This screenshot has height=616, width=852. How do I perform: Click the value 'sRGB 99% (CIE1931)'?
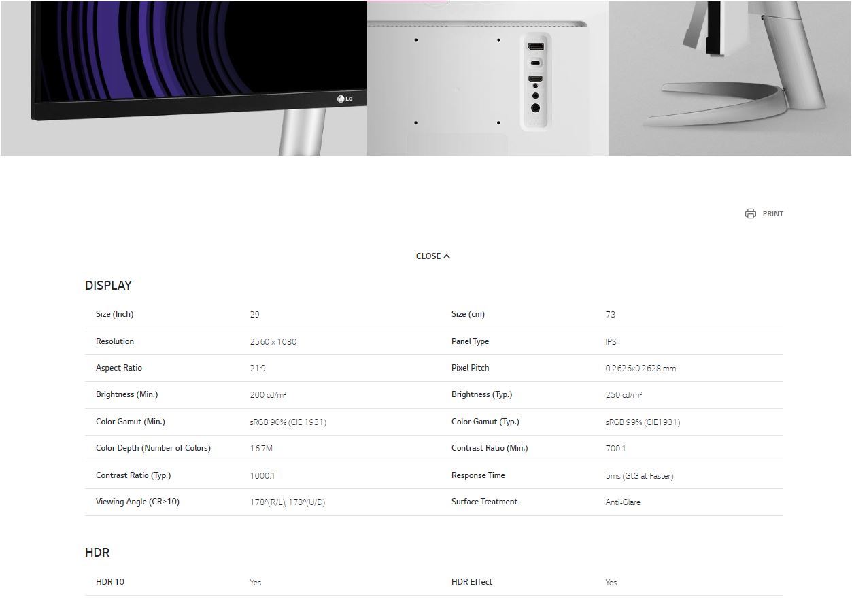coord(643,422)
